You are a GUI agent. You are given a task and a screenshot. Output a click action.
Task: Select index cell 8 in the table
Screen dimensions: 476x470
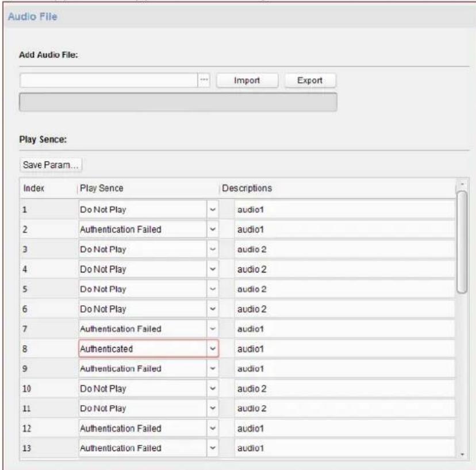pyautogui.click(x=49, y=349)
